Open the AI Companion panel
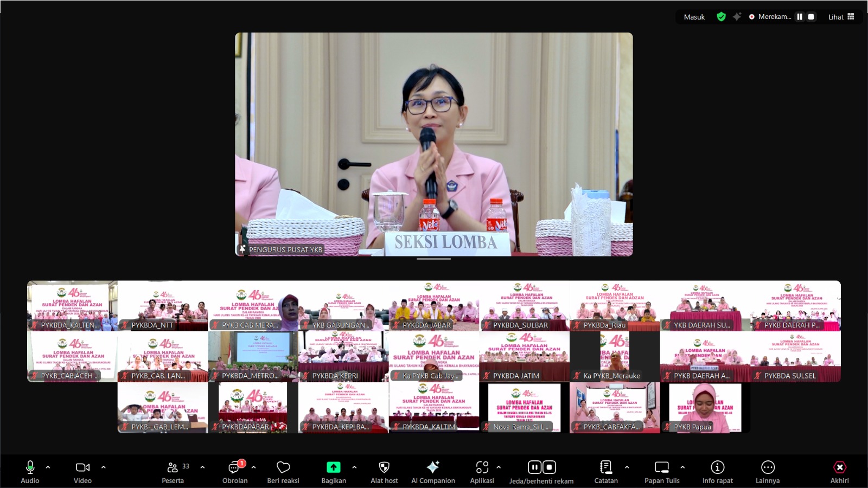868x488 pixels. pyautogui.click(x=433, y=467)
